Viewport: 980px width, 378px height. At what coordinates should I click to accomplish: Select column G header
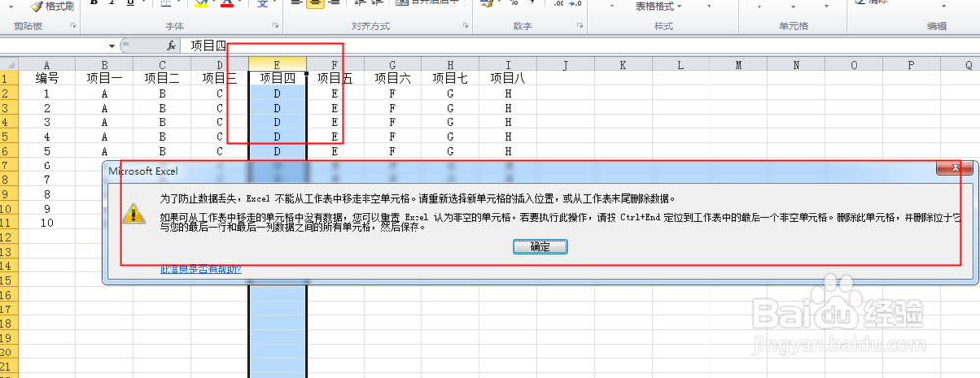pyautogui.click(x=393, y=65)
